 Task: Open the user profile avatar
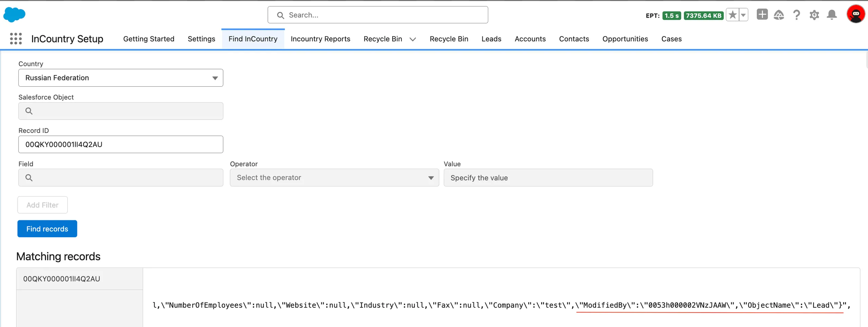click(855, 14)
